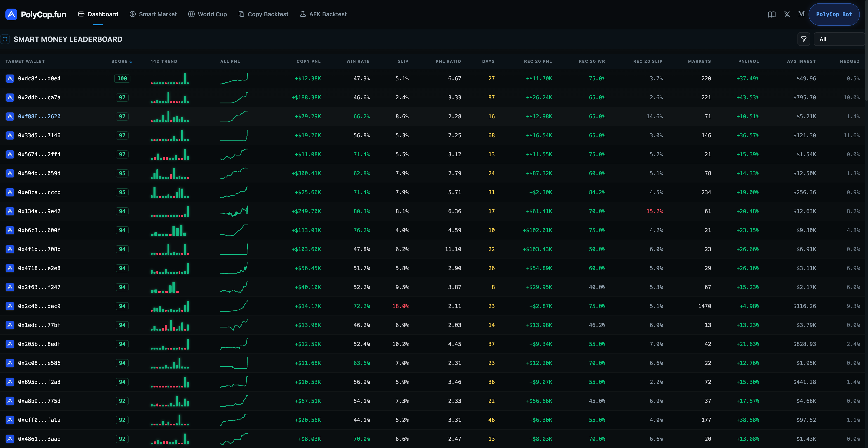Click wallet icon for 0x205b...8edf
868x448 pixels.
pyautogui.click(x=10, y=344)
